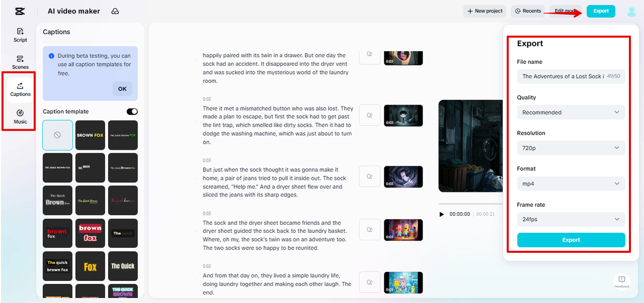Image resolution: width=644 pixels, height=303 pixels.
Task: Click replace-media icon beside 'mismatched button' paragraph
Action: [x=369, y=115]
